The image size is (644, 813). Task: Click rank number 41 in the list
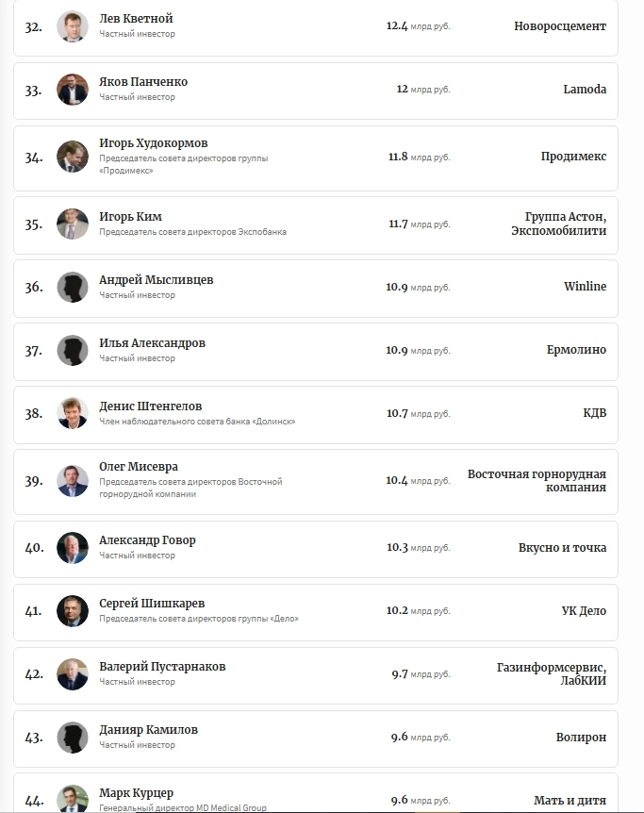(34, 611)
